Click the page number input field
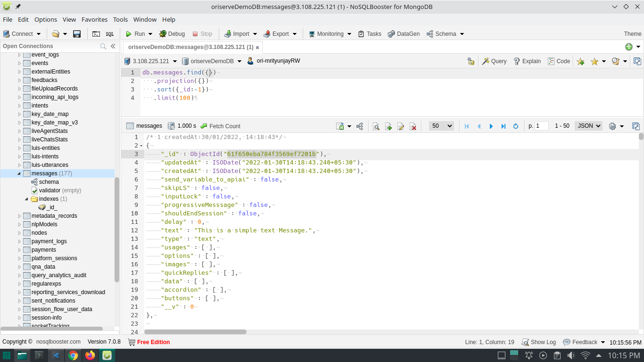This screenshot has width=644, height=362. point(542,126)
